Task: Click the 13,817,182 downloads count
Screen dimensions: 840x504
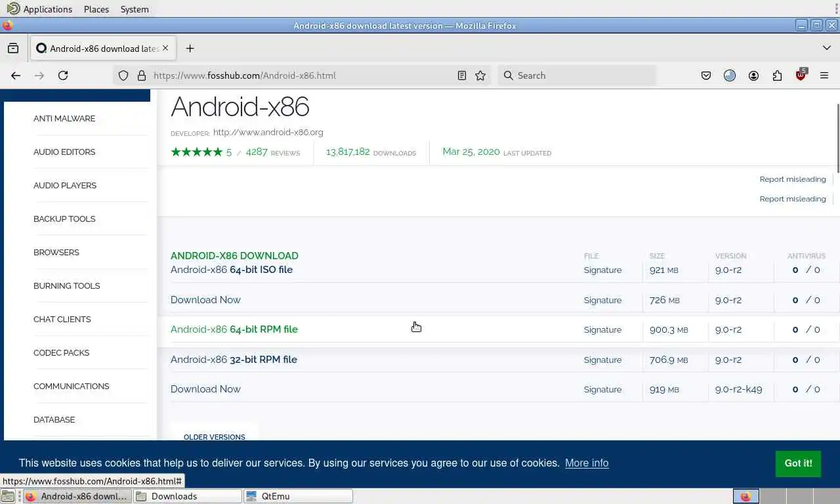Action: click(x=348, y=152)
